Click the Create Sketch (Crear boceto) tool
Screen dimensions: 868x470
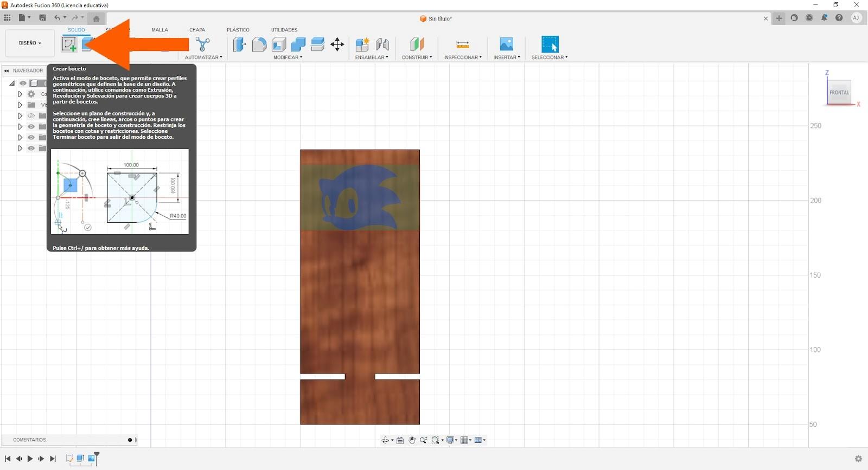pyautogui.click(x=69, y=44)
